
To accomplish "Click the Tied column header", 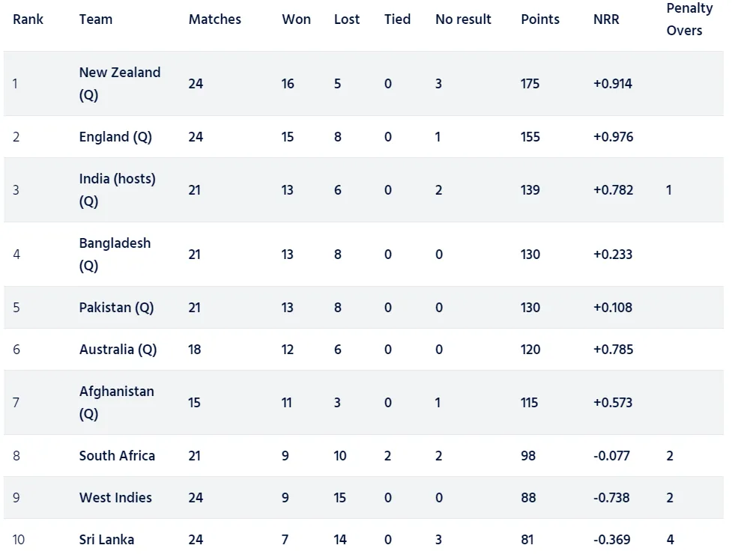I will (397, 19).
